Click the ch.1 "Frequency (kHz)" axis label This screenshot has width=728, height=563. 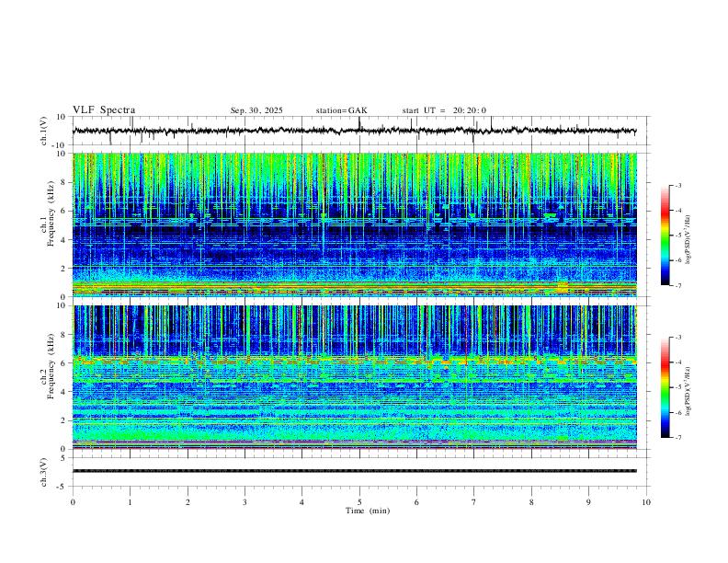pos(51,214)
